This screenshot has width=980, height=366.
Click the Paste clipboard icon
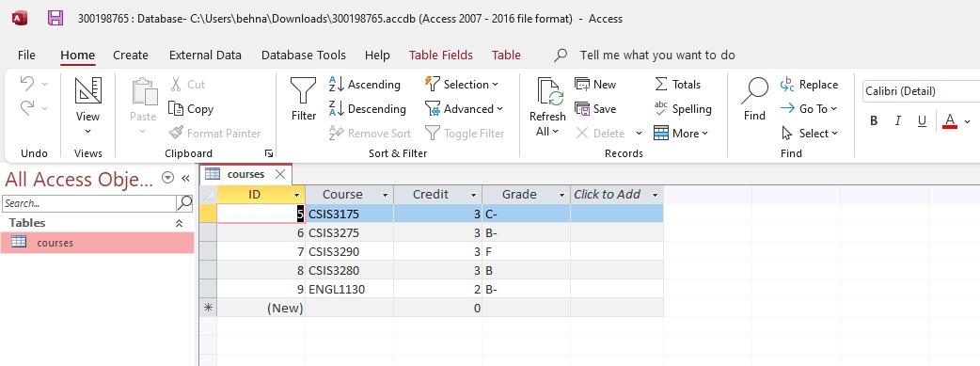coord(145,90)
